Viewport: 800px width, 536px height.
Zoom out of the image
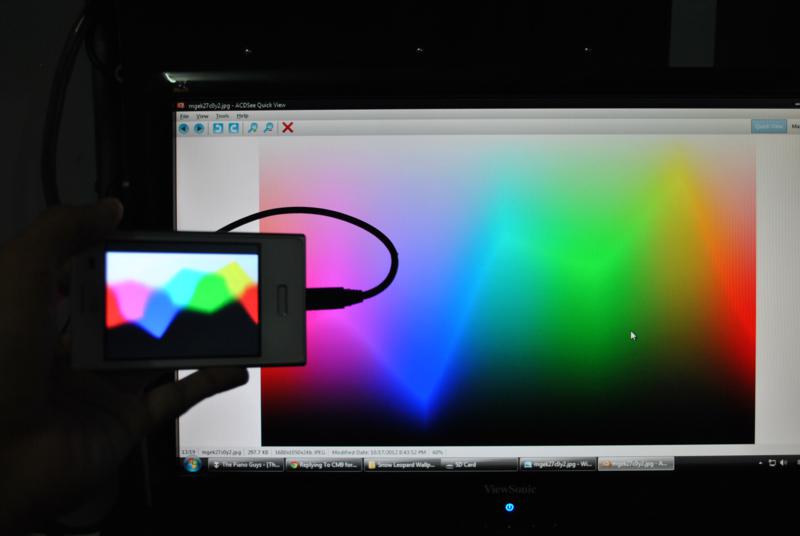268,128
